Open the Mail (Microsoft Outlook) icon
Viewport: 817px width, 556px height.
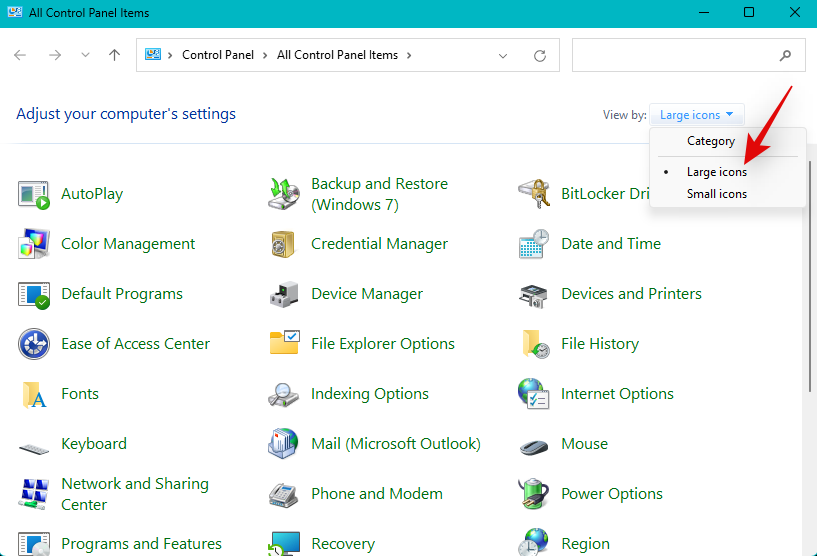[x=284, y=444]
